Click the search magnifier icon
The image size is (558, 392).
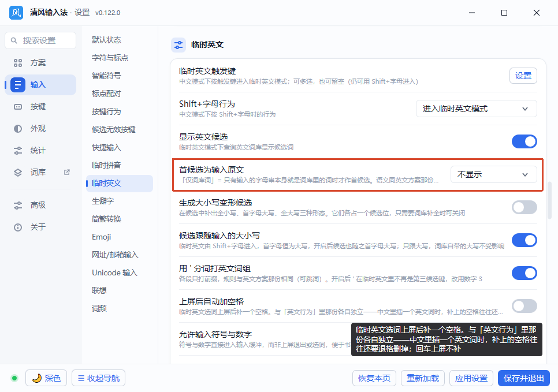pos(14,40)
